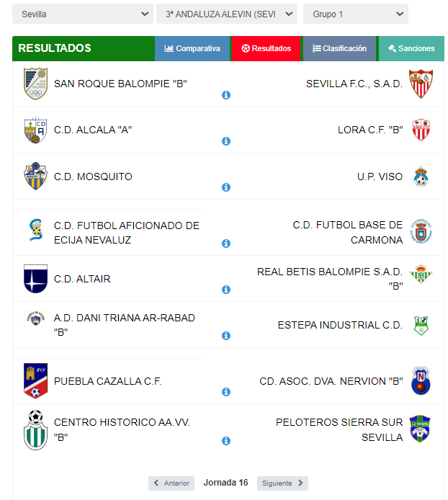Select the Clasificación tab

[339, 48]
